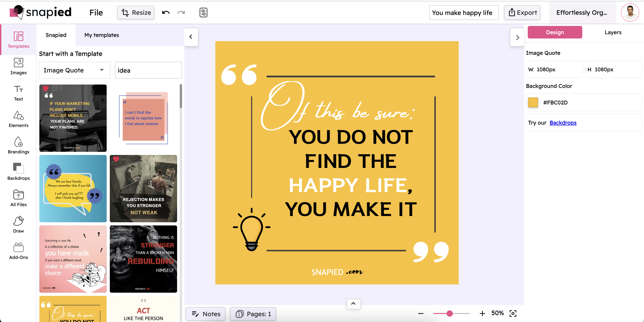Image resolution: width=644 pixels, height=322 pixels.
Task: Select 'YOU MAKE IT' text on canvas
Action: [350, 210]
